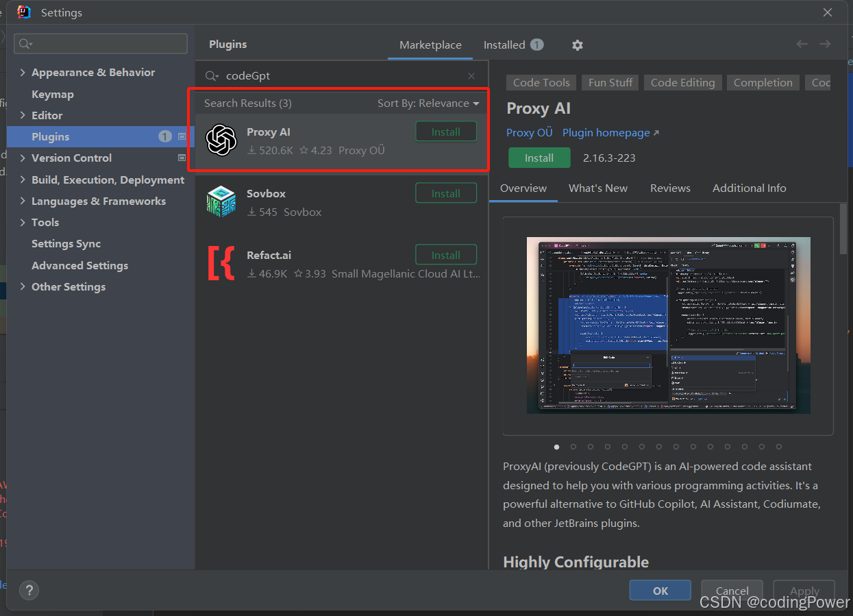
Task: Click the OK button
Action: coord(660,591)
